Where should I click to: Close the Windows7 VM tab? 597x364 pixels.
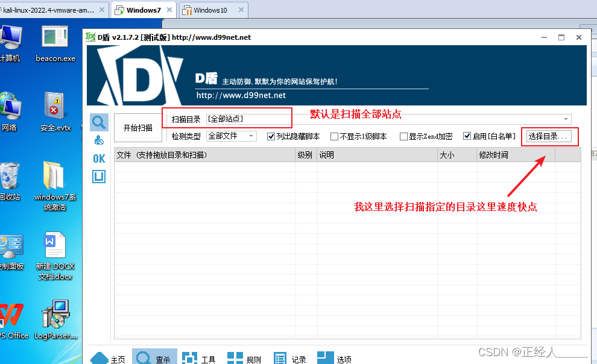click(169, 10)
